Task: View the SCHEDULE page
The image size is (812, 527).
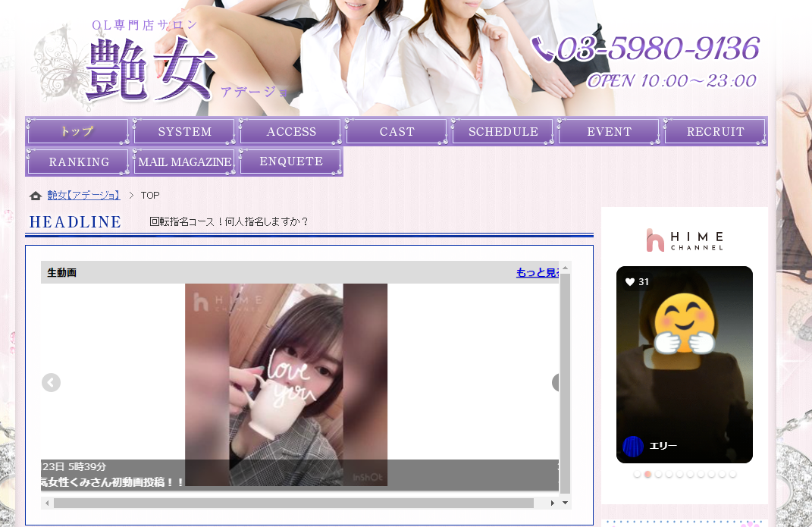Action: [503, 131]
